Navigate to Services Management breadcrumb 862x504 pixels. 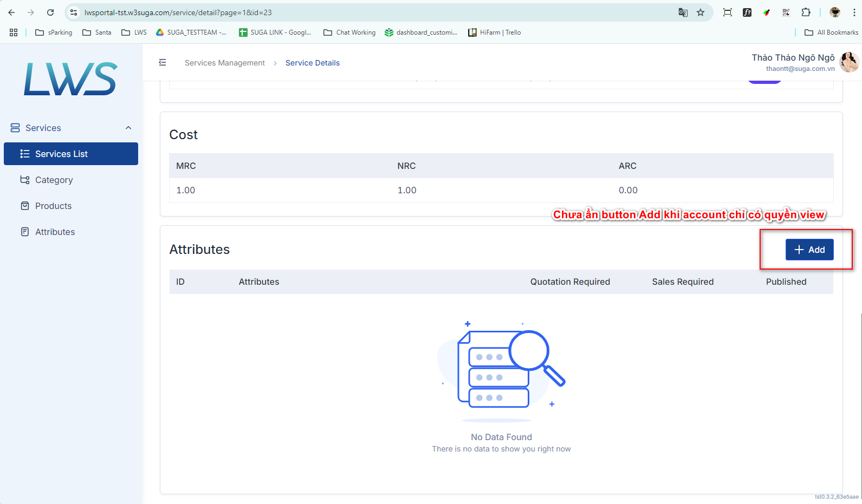[225, 63]
